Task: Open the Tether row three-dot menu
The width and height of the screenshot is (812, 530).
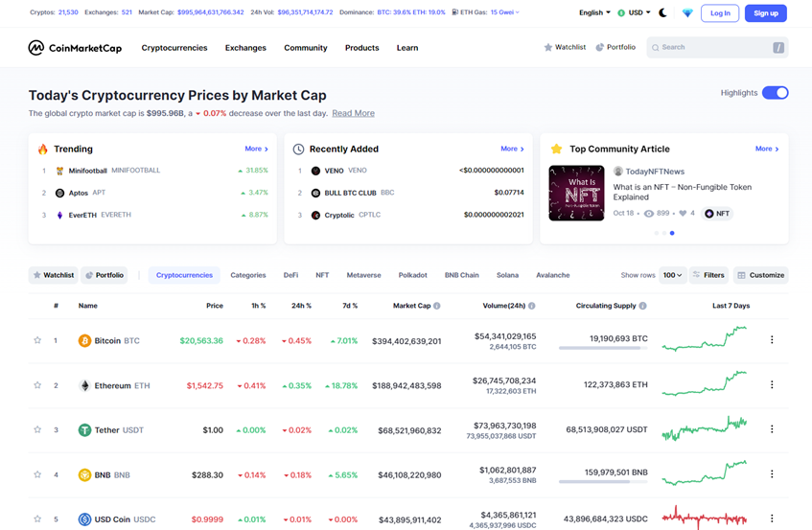Action: pyautogui.click(x=772, y=429)
